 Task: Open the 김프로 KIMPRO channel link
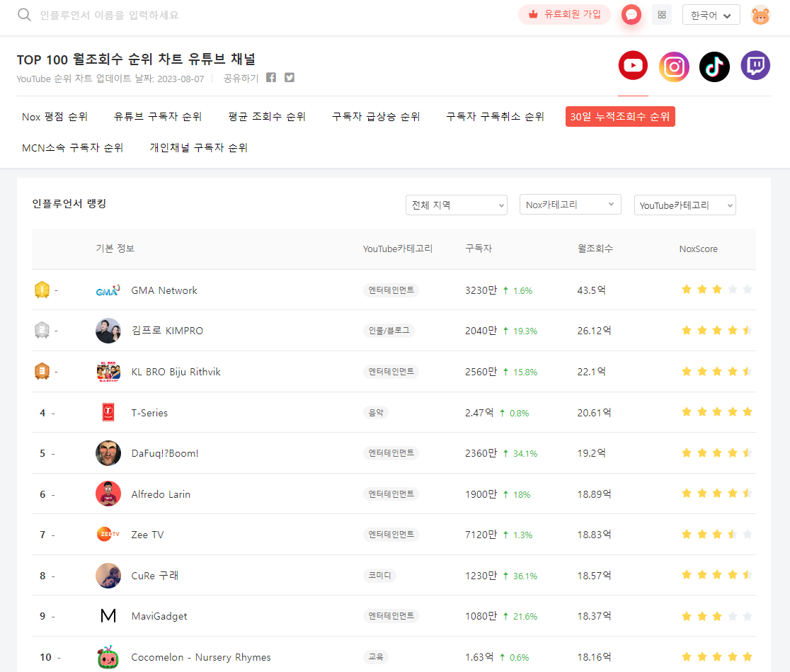point(167,331)
